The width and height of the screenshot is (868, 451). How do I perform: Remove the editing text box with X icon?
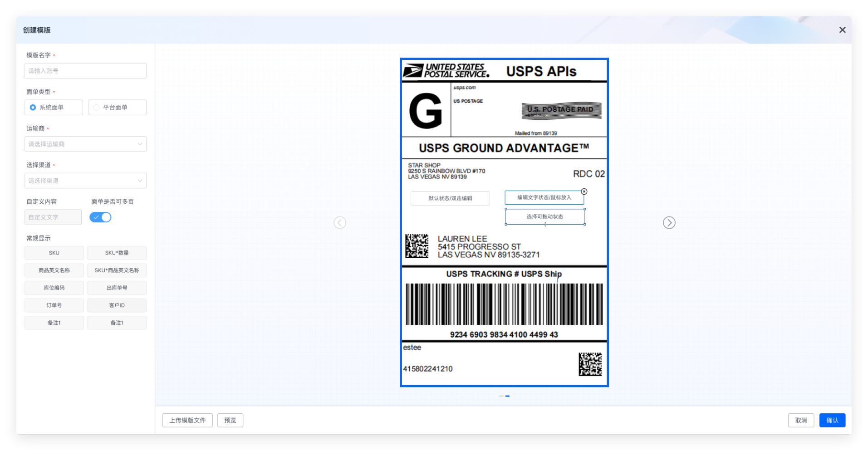click(x=584, y=191)
